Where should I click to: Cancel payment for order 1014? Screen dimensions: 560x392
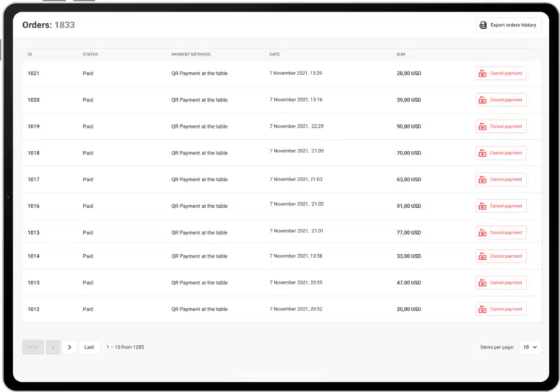501,256
